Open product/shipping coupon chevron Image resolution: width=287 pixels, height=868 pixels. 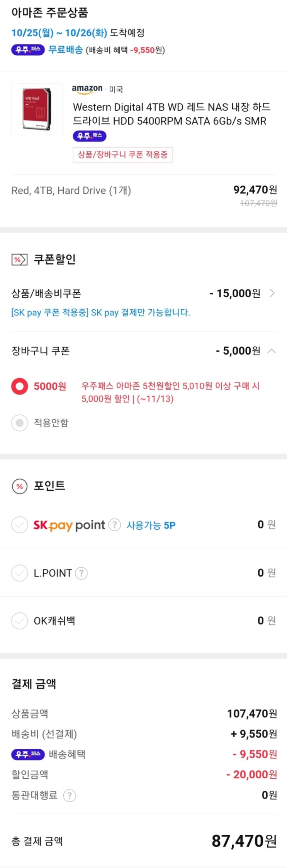(272, 293)
